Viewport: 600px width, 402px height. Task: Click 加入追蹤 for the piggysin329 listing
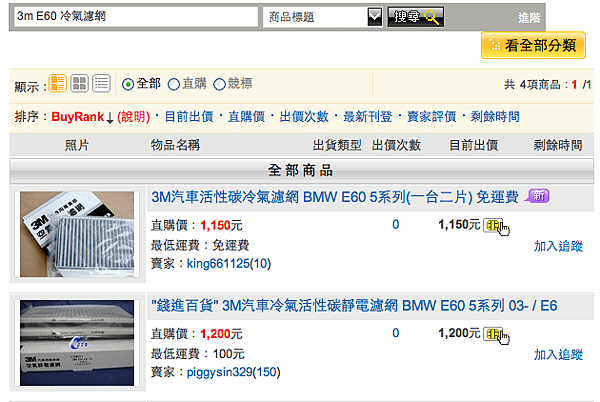tap(558, 355)
